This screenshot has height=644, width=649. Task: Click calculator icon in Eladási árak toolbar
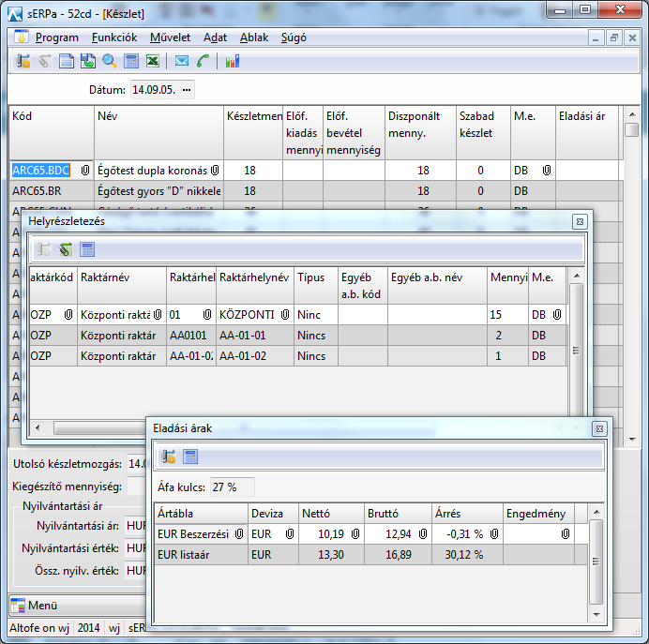(x=190, y=457)
